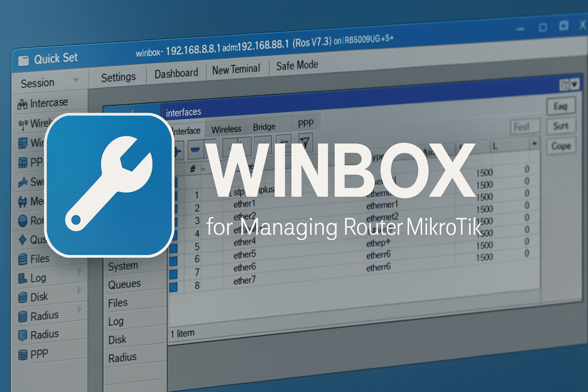Select Queues in the inner menu
The height and width of the screenshot is (392, 588).
(x=124, y=285)
